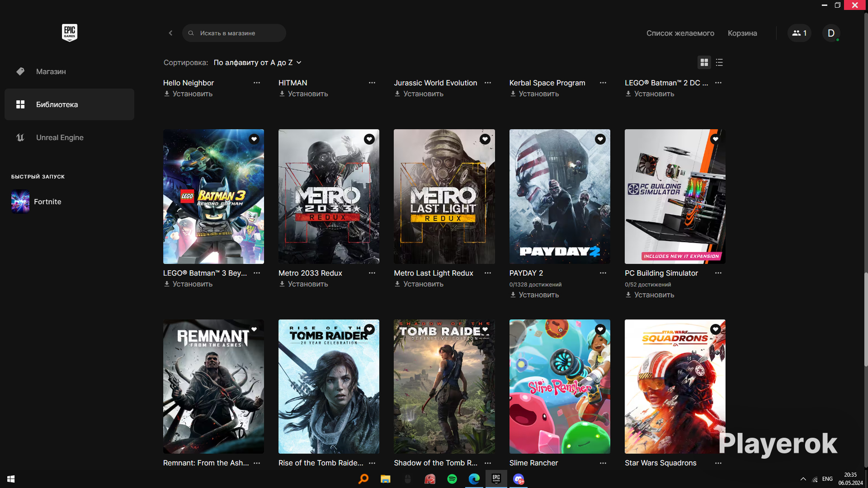The height and width of the screenshot is (488, 868).
Task: Install Jurassic World Evolution
Action: 419,94
